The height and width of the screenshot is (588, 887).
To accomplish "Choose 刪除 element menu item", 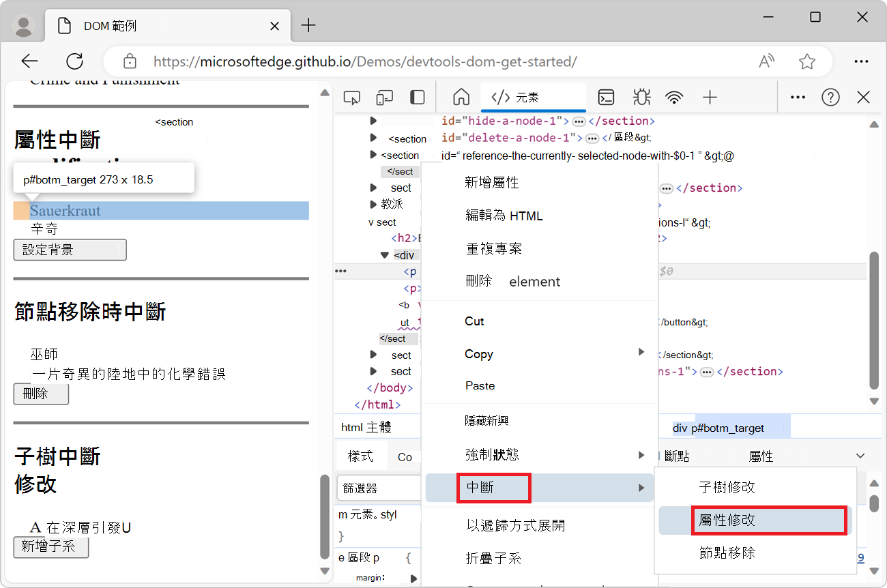I will (x=540, y=281).
